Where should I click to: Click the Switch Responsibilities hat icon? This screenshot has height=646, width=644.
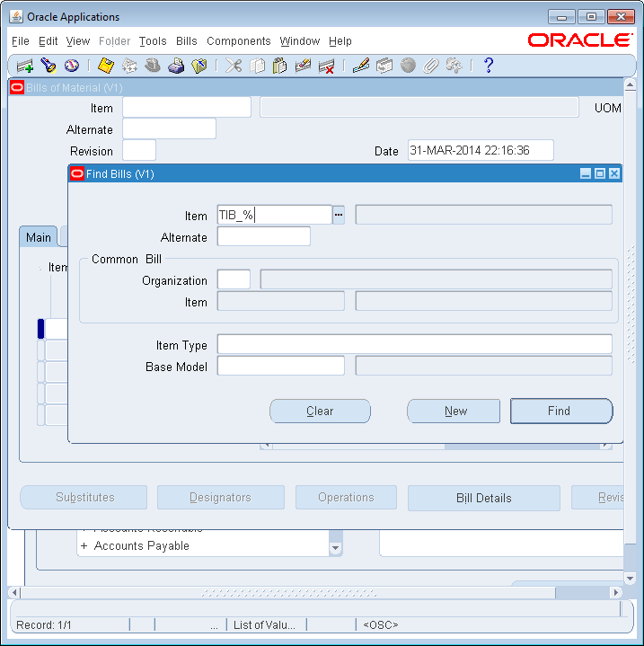pyautogui.click(x=153, y=66)
